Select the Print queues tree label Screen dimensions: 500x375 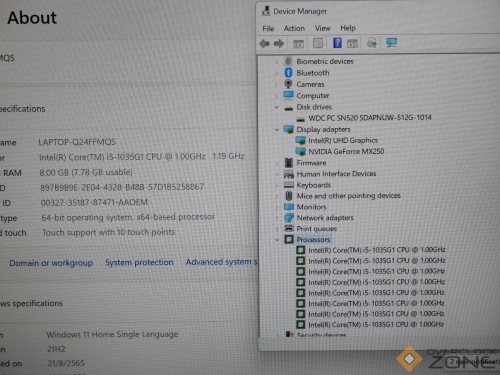[x=317, y=229]
